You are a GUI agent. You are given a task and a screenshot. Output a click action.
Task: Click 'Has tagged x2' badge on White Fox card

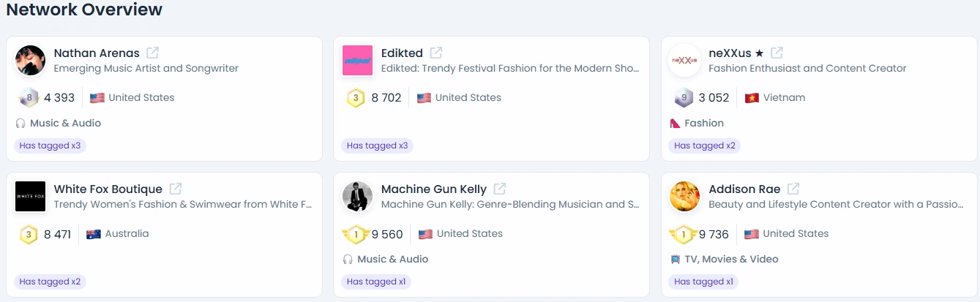point(50,282)
